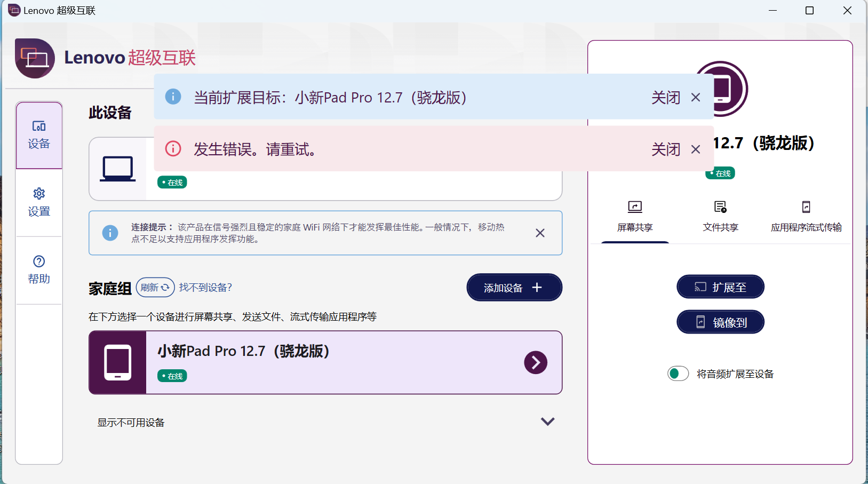Click the 在线 badge on 此设备 card
Image resolution: width=868 pixels, height=484 pixels.
coord(172,183)
